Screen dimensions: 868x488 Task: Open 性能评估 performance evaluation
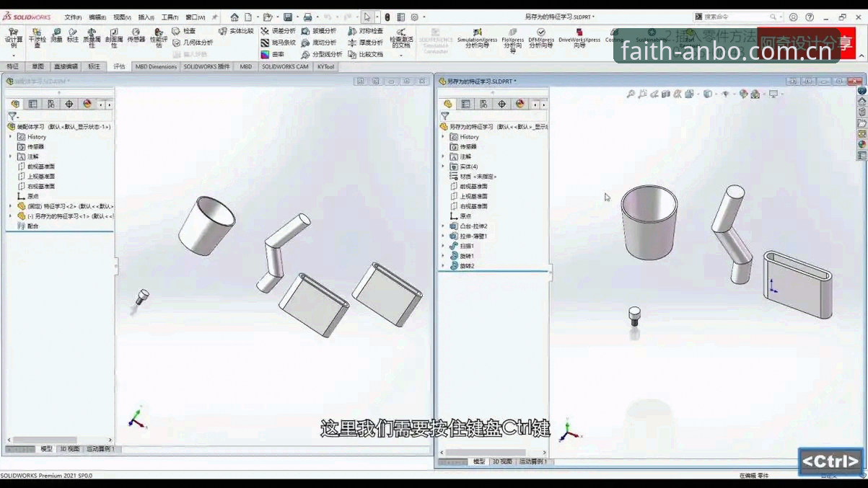click(158, 37)
